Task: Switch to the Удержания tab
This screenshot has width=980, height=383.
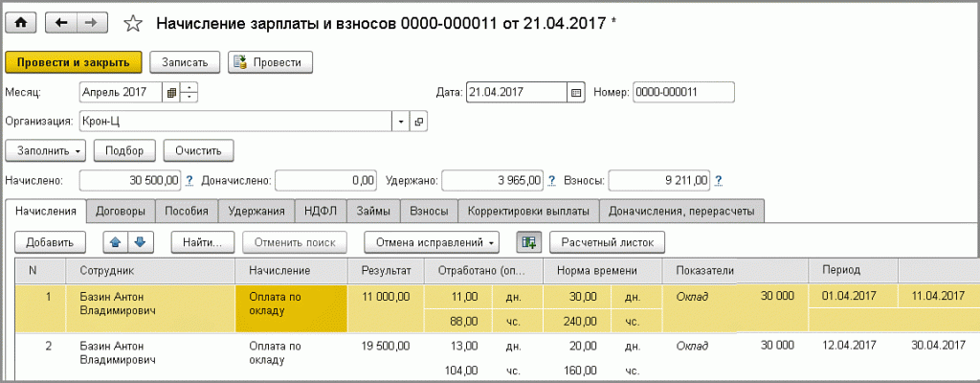Action: pyautogui.click(x=256, y=212)
